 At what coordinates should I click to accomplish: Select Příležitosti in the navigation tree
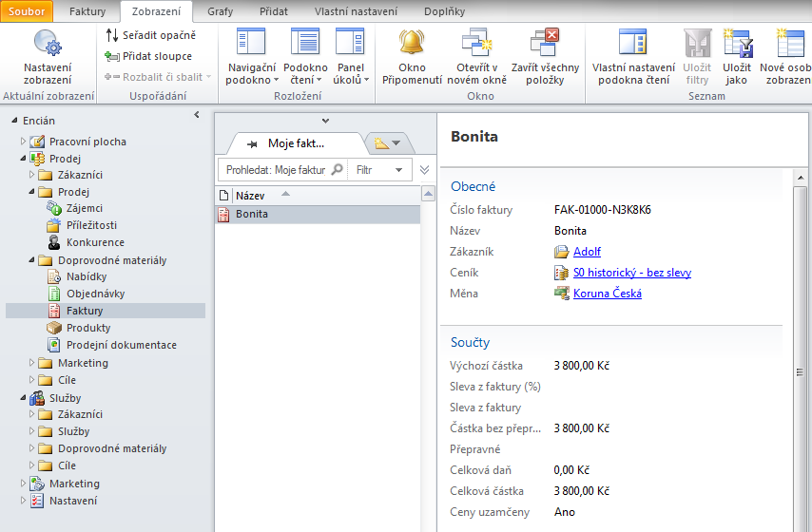point(91,225)
